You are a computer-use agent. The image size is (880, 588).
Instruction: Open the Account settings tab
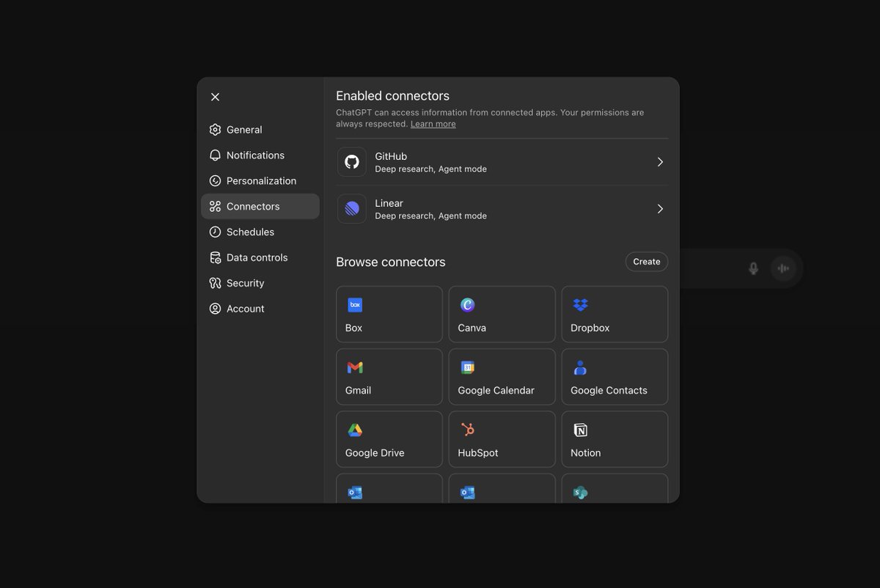click(260, 309)
